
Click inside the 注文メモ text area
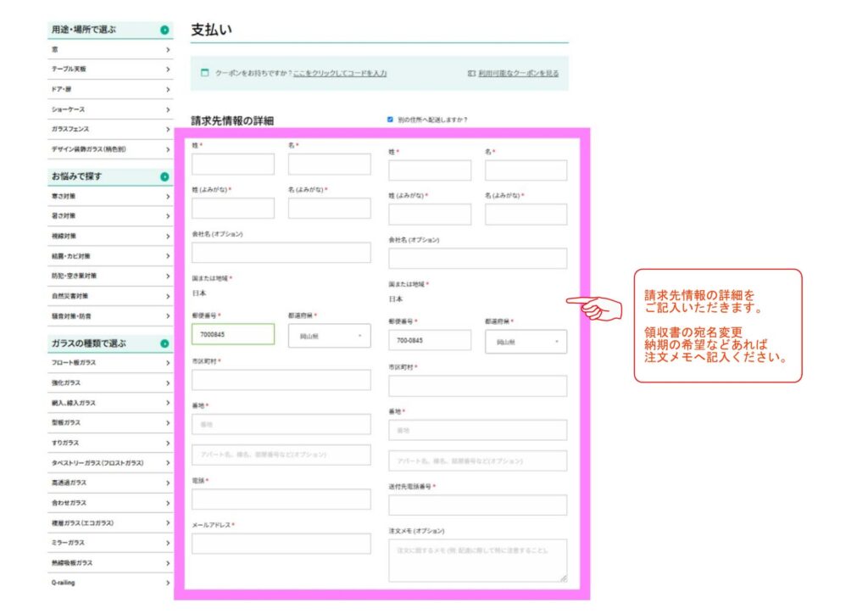(477, 561)
